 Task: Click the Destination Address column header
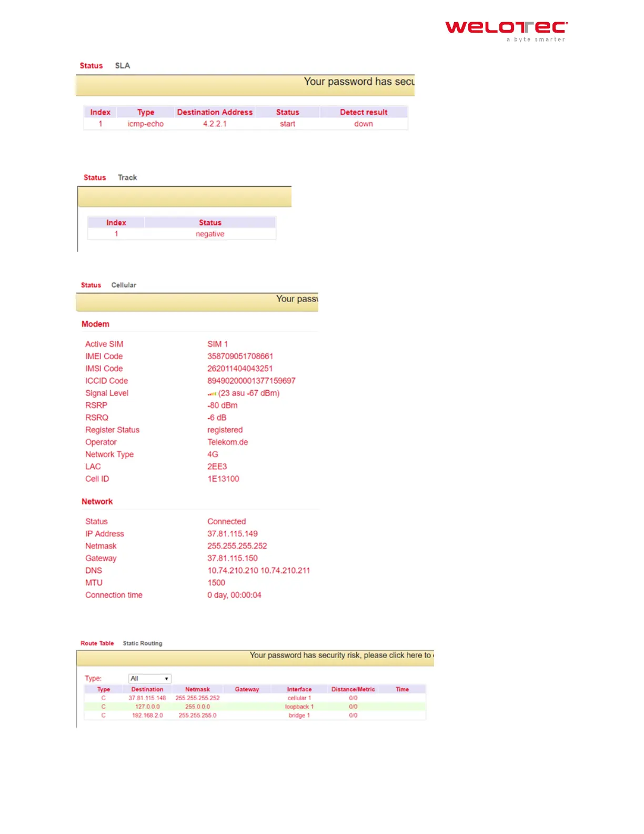215,112
